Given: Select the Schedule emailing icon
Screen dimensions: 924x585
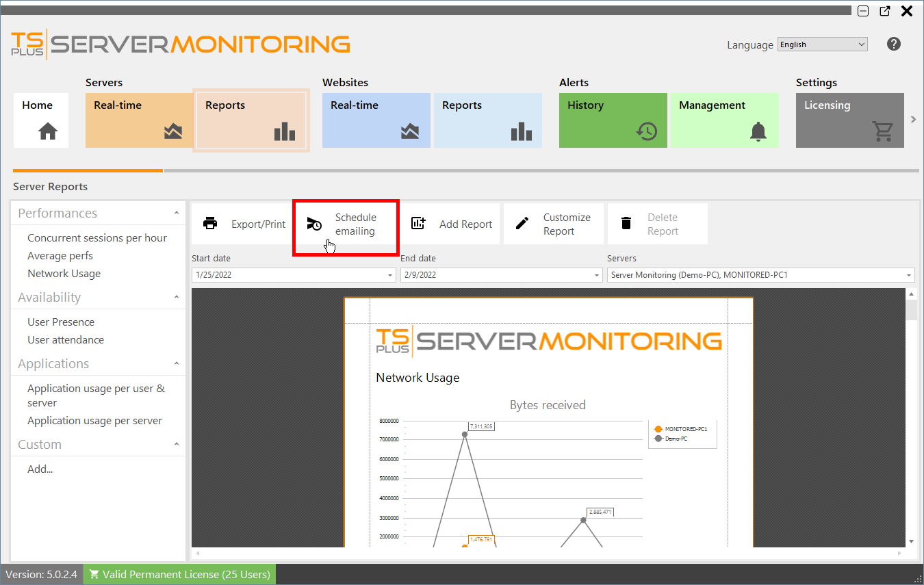Looking at the screenshot, I should tap(314, 223).
